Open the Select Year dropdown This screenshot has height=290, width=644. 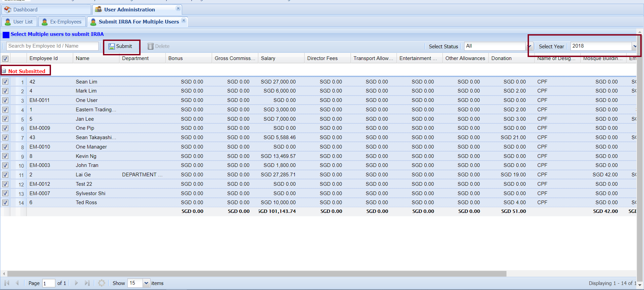(x=634, y=46)
